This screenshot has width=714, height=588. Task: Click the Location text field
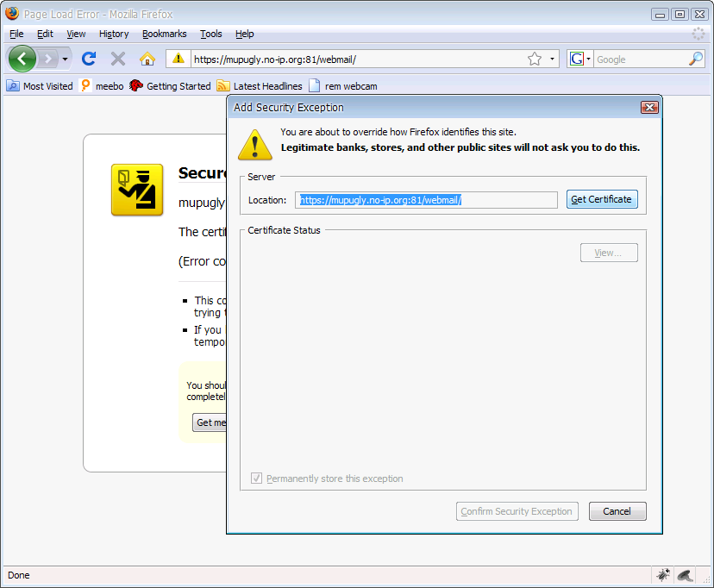pyautogui.click(x=426, y=200)
